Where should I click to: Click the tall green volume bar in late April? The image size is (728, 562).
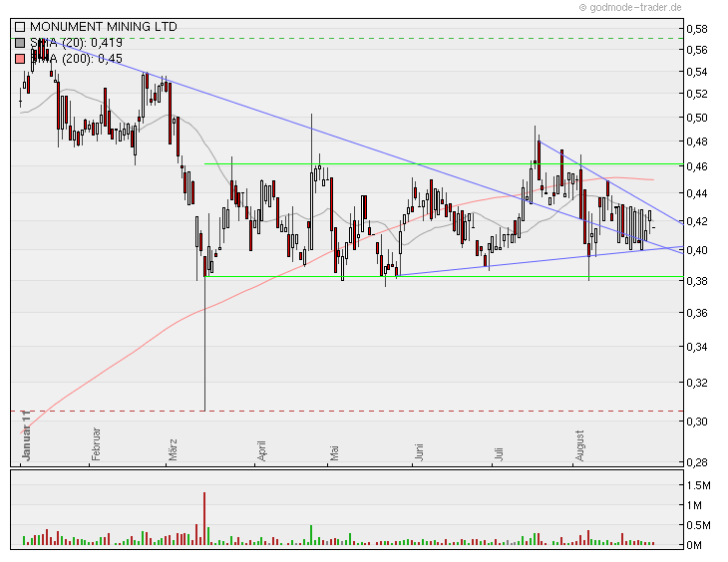click(x=311, y=535)
